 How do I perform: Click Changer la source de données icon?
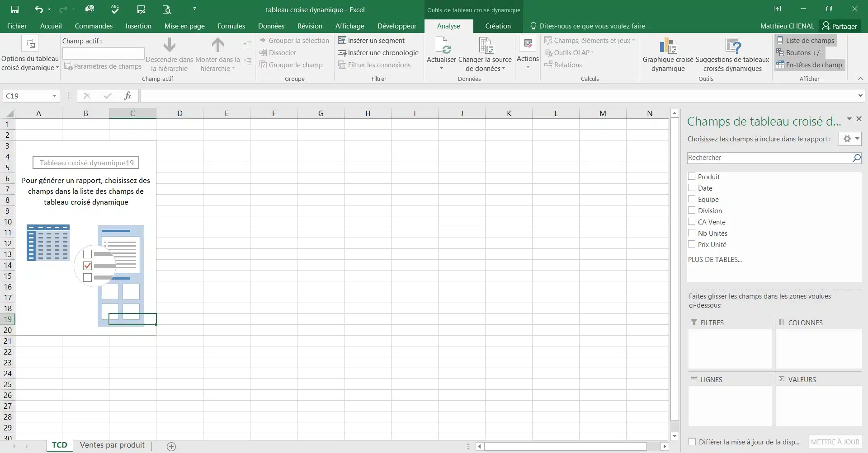[x=486, y=45]
